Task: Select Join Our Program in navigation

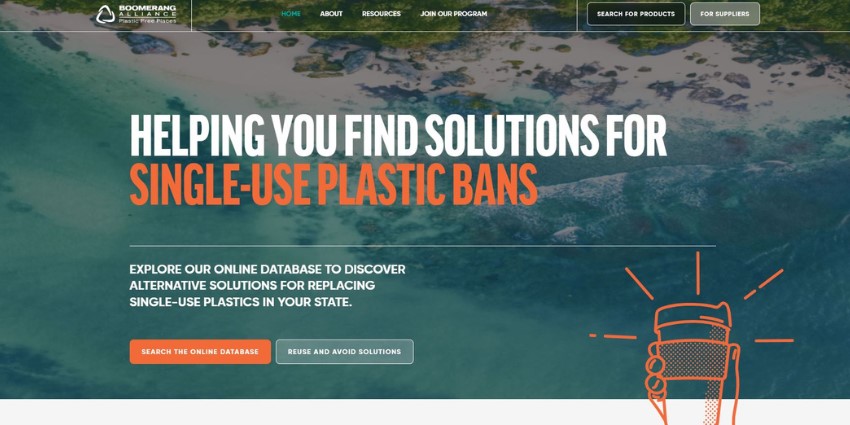Action: coord(454,14)
